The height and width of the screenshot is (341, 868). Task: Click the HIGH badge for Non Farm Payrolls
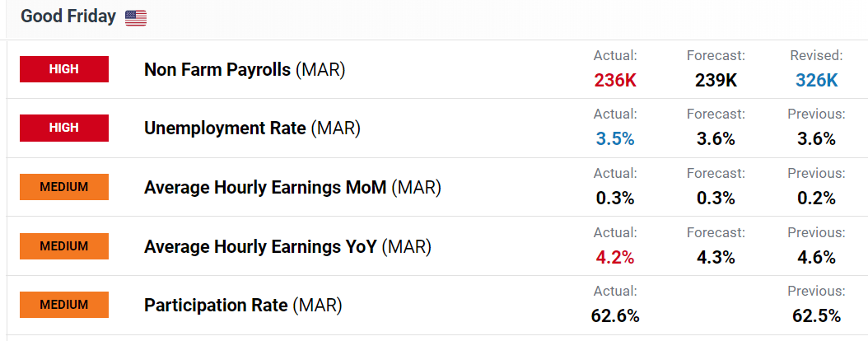click(64, 69)
